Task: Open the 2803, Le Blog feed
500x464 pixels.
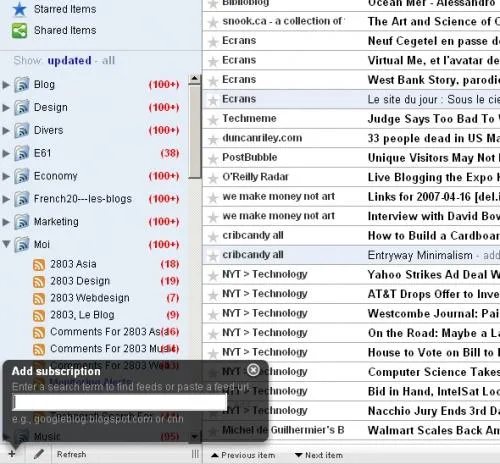Action: [82, 315]
